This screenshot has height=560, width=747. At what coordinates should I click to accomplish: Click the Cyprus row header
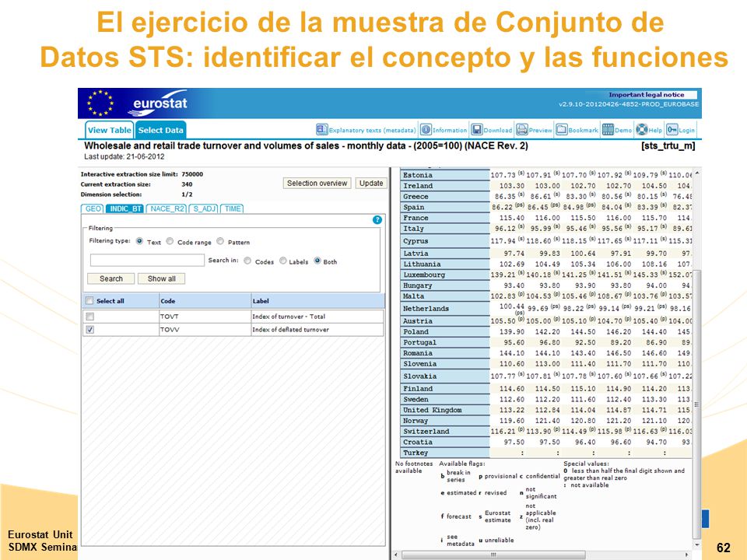click(445, 241)
